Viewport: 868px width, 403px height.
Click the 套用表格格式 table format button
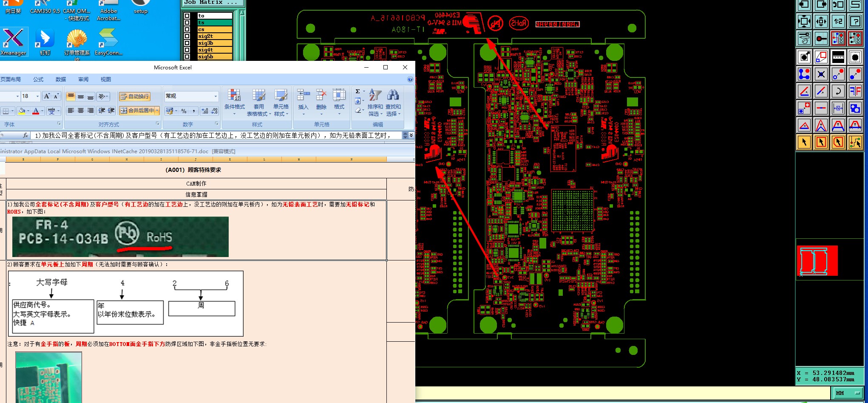(259, 103)
